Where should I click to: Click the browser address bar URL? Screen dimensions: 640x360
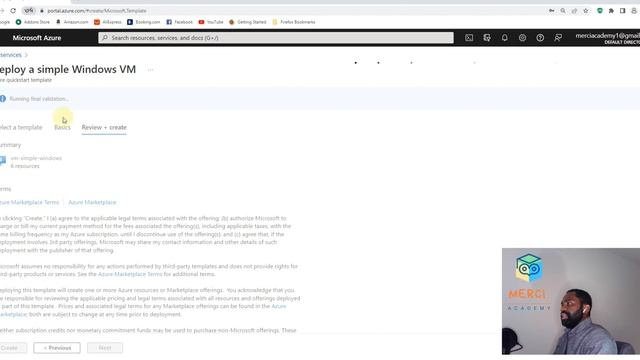point(97,11)
